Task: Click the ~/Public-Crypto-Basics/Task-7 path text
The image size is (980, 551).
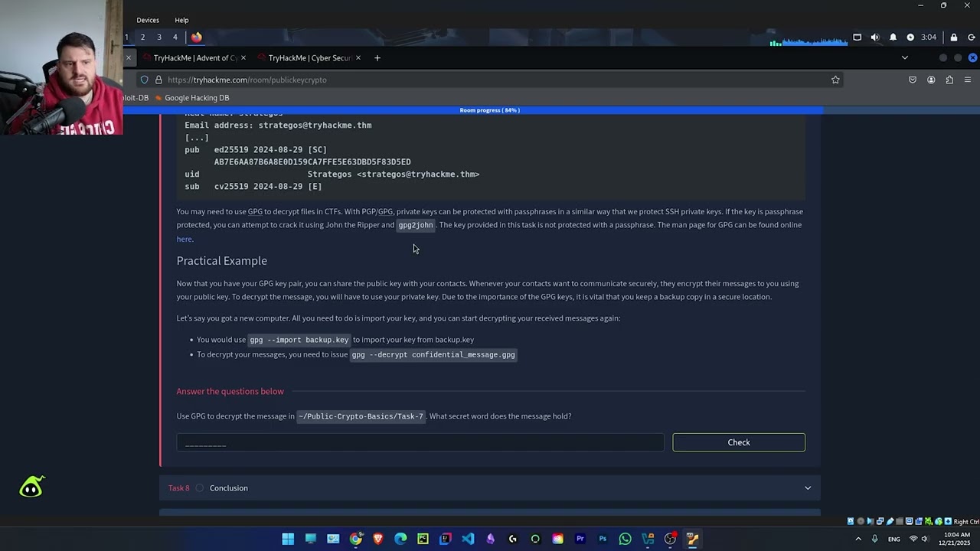Action: [361, 416]
